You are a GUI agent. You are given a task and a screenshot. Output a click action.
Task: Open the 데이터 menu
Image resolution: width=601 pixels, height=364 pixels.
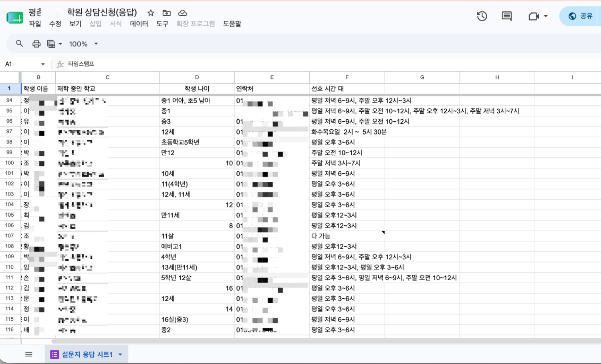(139, 24)
